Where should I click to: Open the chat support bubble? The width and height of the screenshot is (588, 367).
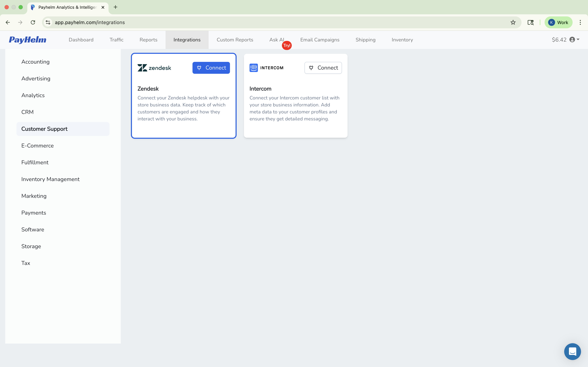(572, 351)
